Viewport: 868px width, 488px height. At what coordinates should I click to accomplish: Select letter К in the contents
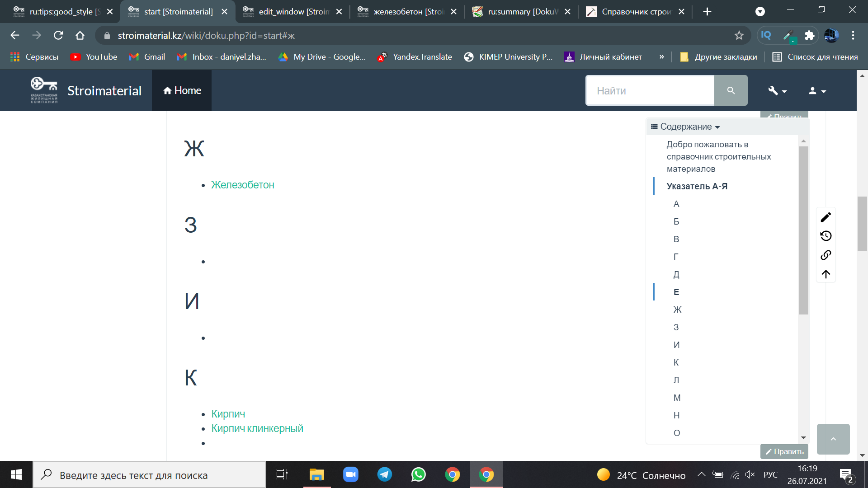tap(676, 362)
